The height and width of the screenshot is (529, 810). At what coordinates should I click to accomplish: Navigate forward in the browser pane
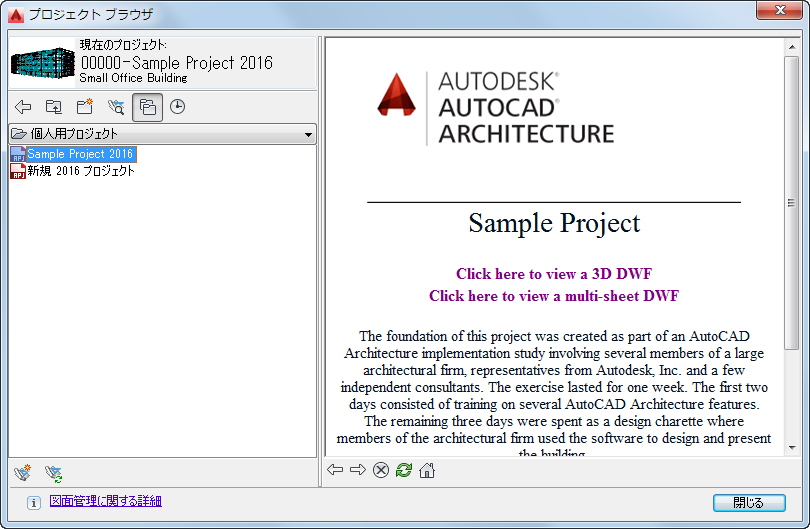(x=358, y=470)
